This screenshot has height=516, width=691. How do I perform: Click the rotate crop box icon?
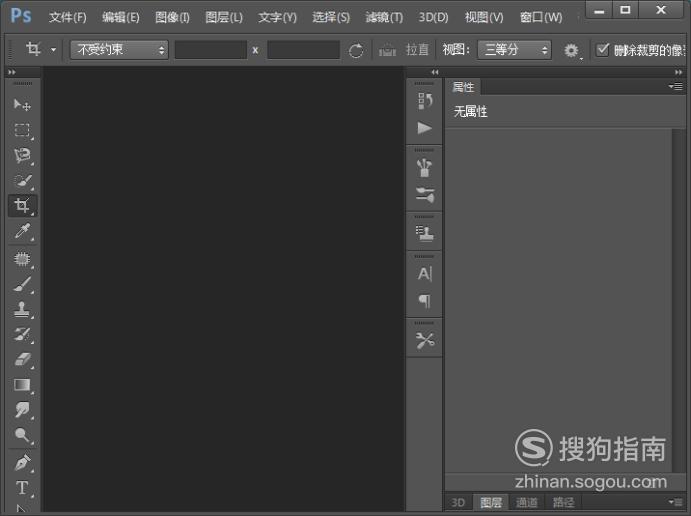(x=356, y=51)
